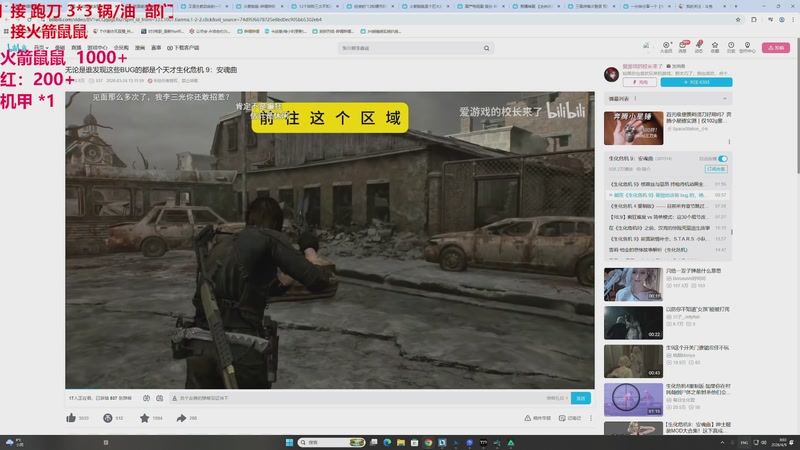
Task: Open Windows Start menu
Action: pos(289,442)
